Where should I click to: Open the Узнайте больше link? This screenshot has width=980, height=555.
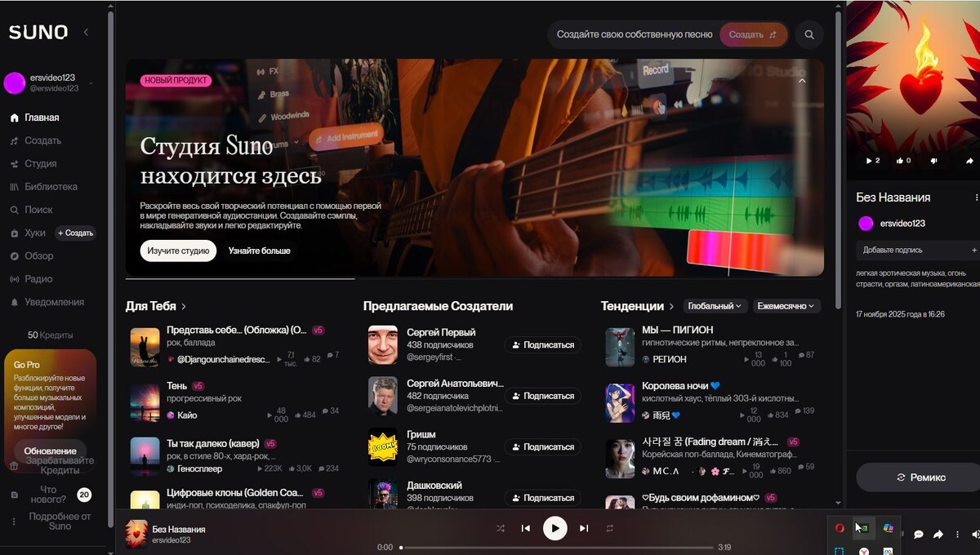click(259, 251)
